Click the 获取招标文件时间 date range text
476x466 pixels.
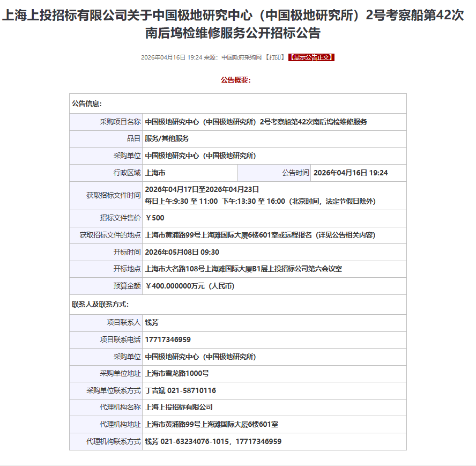[202, 189]
